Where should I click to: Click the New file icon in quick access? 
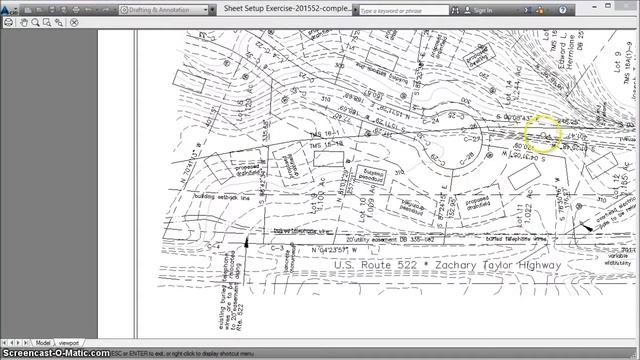(x=28, y=10)
